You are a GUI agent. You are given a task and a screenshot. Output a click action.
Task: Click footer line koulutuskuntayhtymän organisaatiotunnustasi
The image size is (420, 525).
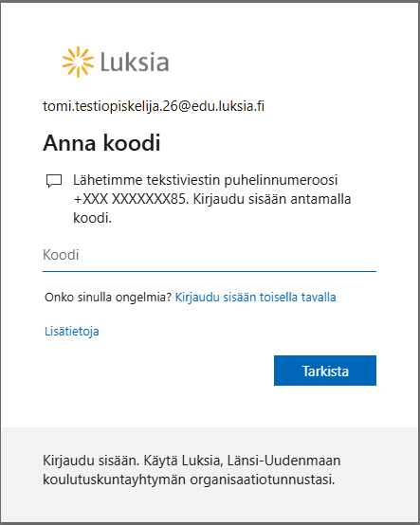tap(189, 480)
